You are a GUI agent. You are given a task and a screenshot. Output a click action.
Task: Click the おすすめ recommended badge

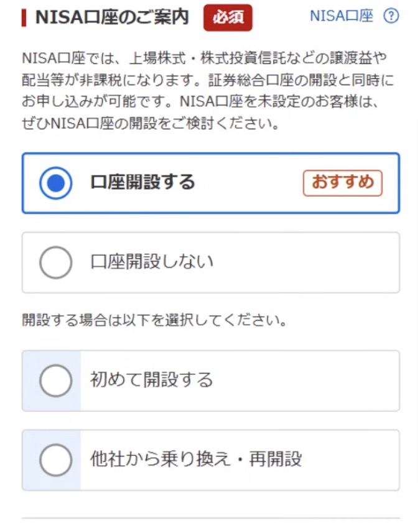pyautogui.click(x=342, y=183)
